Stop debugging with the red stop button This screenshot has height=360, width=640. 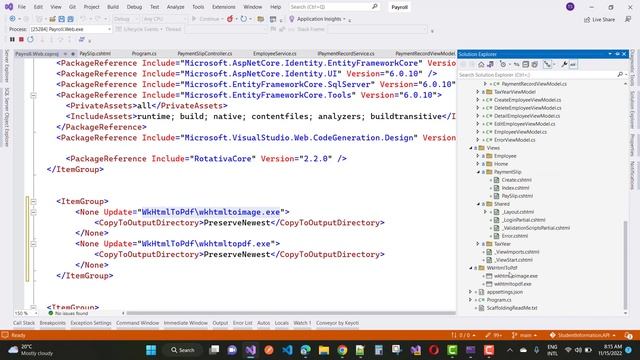point(21,40)
